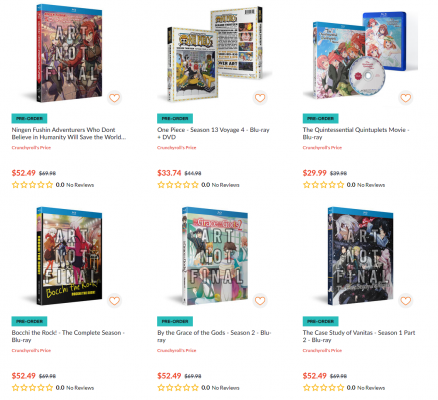View Case Study of Vanitas cover thumbnail
Viewport: 438px width, 400px height.
pos(360,256)
